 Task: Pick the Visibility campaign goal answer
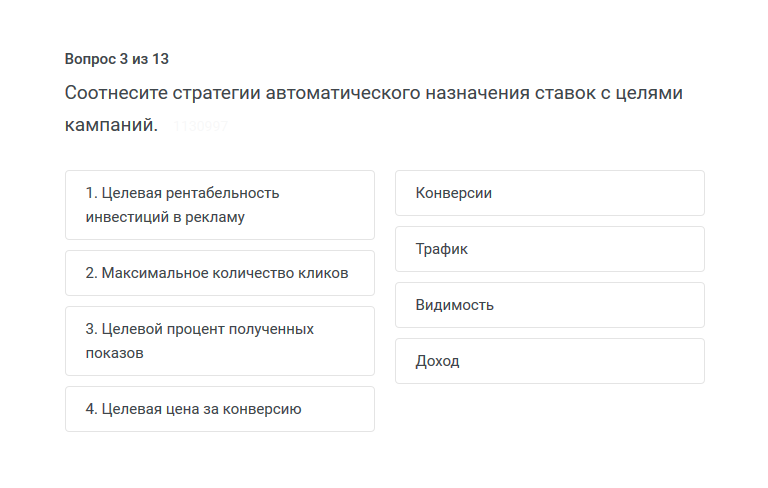click(549, 305)
